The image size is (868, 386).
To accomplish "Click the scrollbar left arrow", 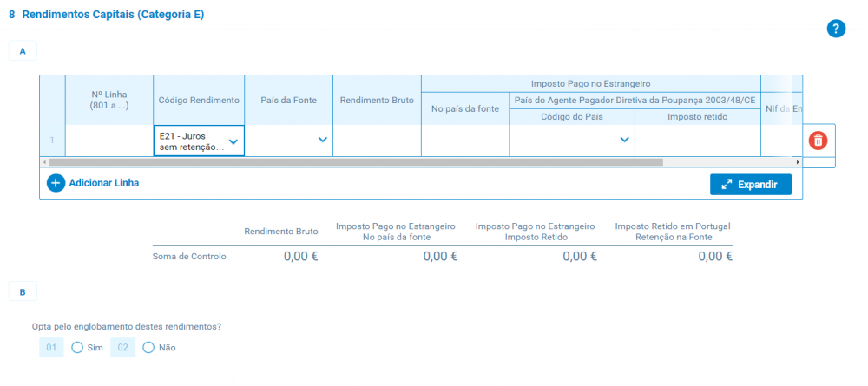I will pyautogui.click(x=45, y=162).
